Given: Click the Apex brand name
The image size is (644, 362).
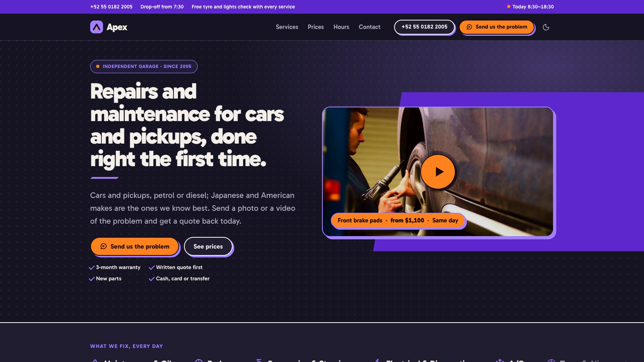Looking at the screenshot, I should coord(117,27).
